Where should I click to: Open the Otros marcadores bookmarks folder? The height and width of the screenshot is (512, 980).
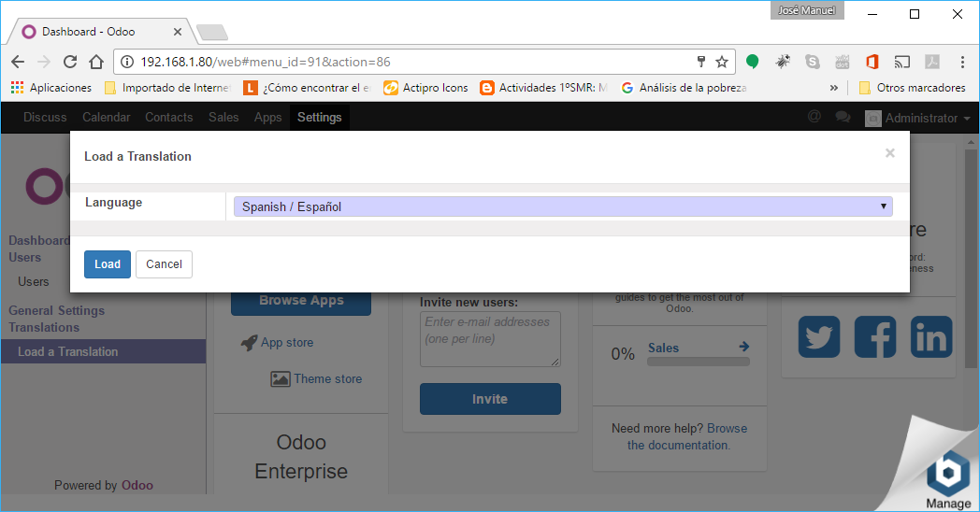[912, 88]
